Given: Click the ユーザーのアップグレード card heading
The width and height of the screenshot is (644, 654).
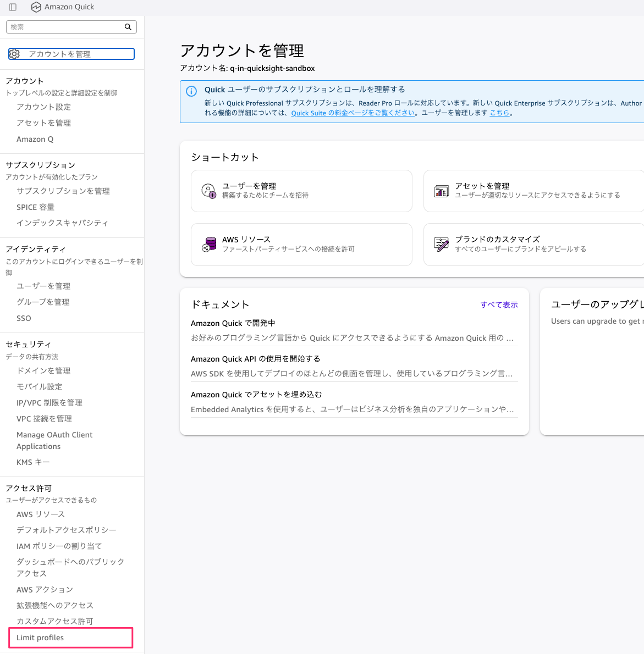Looking at the screenshot, I should tap(597, 305).
